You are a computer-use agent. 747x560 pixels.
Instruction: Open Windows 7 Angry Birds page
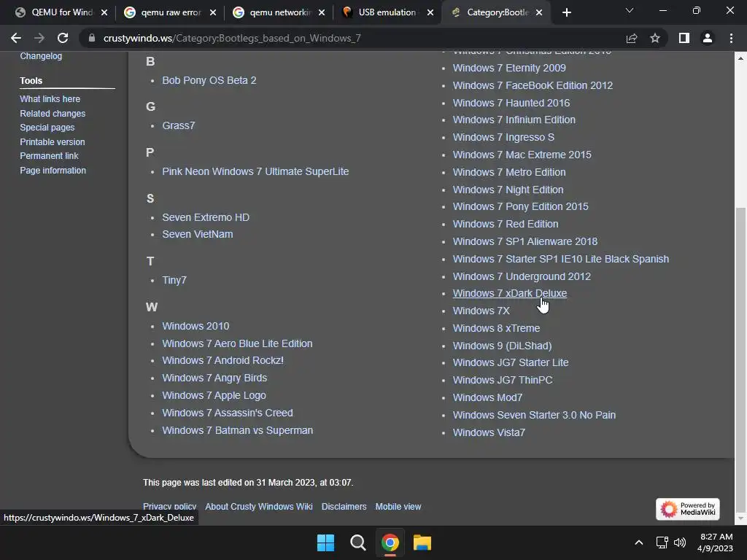click(214, 378)
